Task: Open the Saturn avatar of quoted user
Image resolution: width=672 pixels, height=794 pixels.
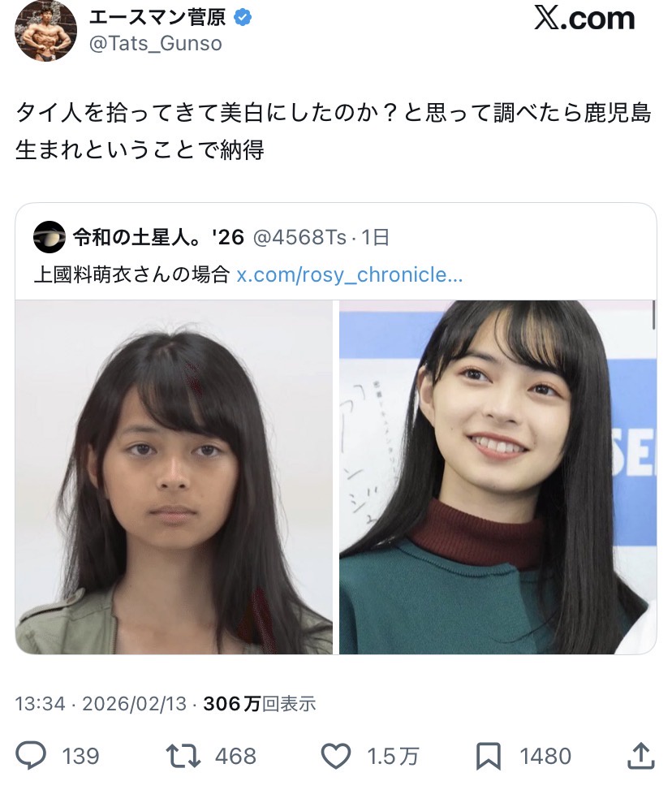Action: [x=49, y=237]
